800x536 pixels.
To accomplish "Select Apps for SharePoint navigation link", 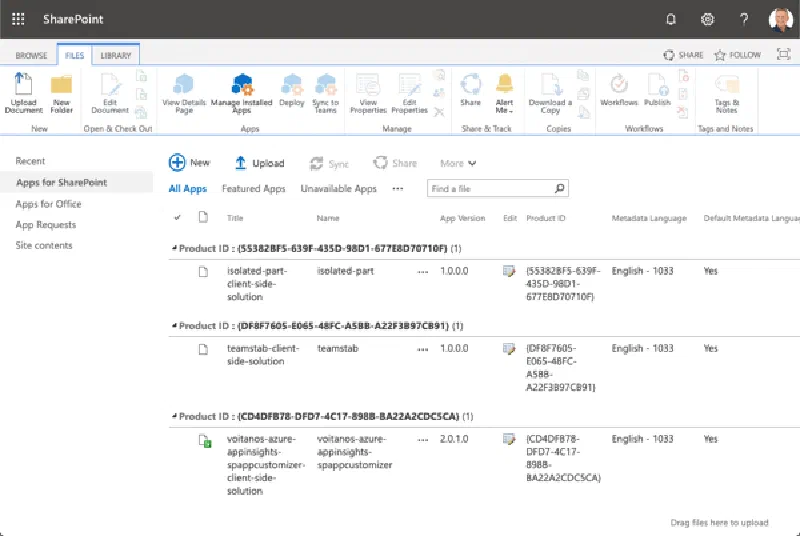I will pos(61,183).
